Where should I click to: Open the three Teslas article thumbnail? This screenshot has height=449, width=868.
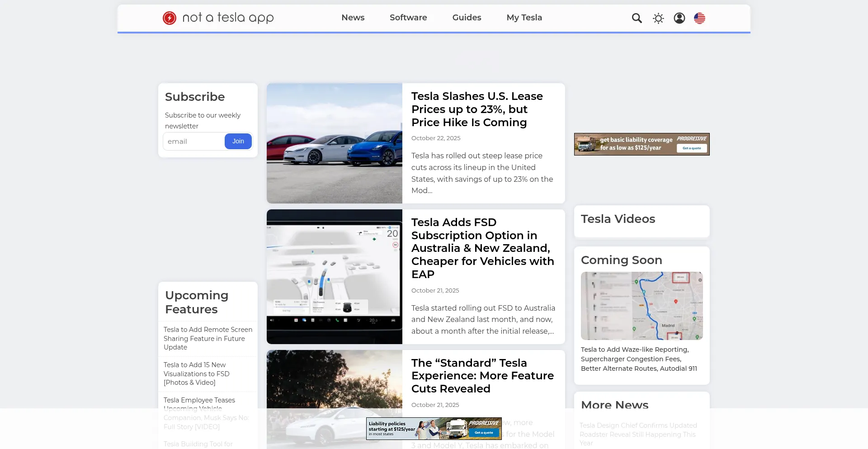[335, 143]
